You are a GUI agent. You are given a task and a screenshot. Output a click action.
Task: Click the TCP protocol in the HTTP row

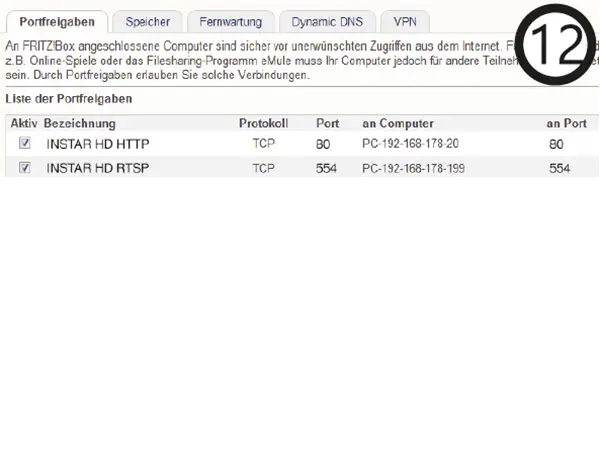pyautogui.click(x=263, y=145)
